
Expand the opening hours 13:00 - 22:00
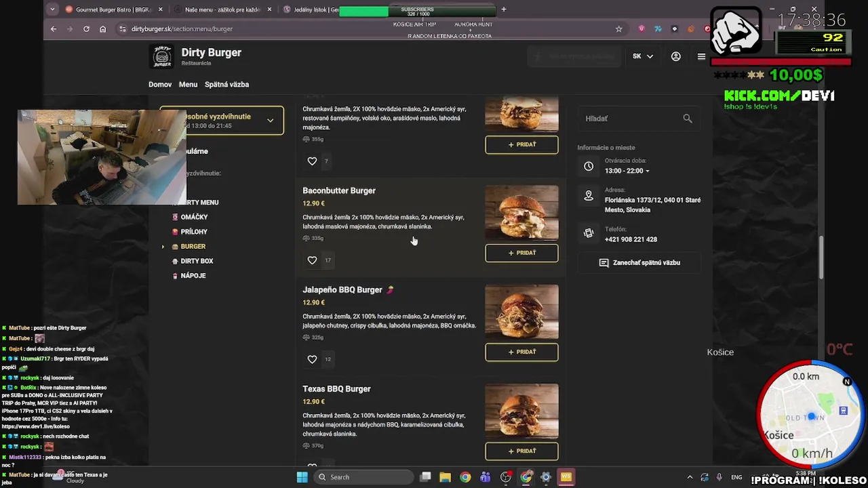coord(627,171)
